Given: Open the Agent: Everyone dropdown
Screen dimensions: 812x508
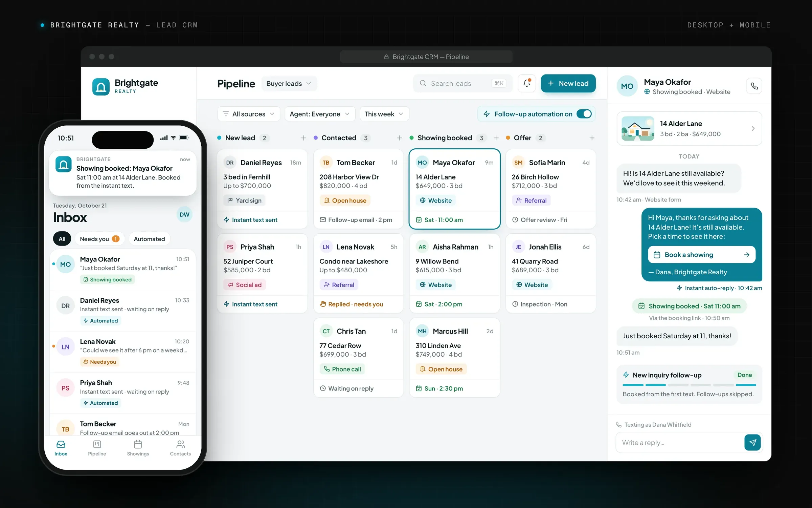Looking at the screenshot, I should tap(320, 114).
